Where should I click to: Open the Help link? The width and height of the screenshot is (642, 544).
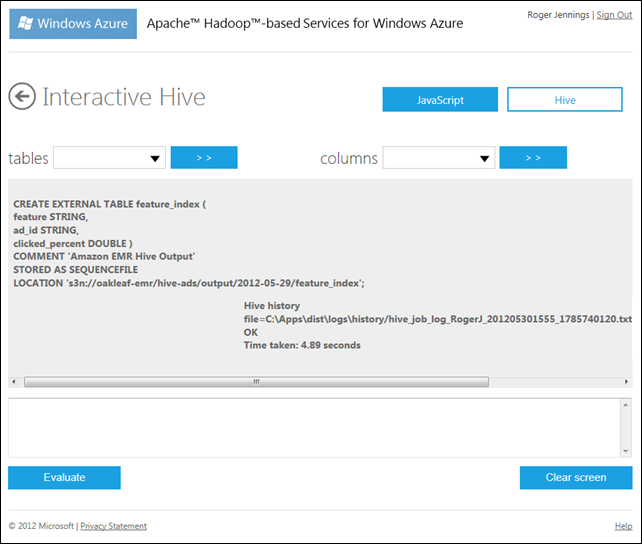[624, 526]
